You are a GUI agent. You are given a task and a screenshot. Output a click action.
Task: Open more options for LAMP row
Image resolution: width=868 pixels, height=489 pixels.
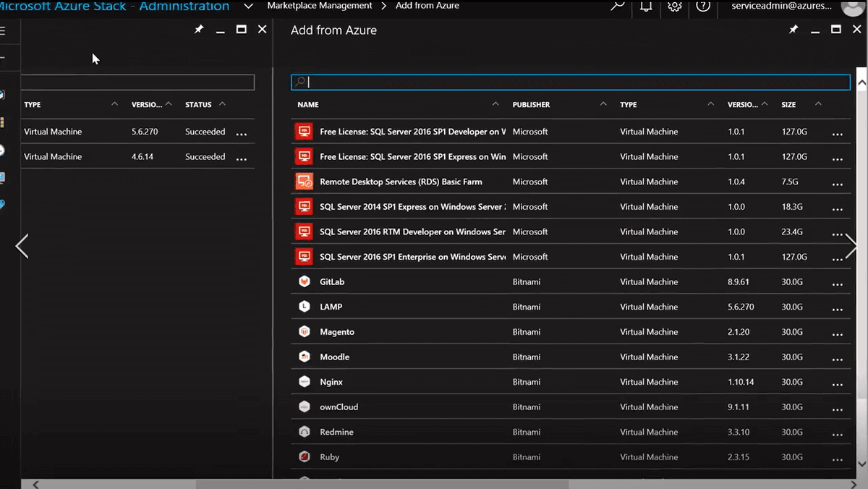click(x=838, y=309)
